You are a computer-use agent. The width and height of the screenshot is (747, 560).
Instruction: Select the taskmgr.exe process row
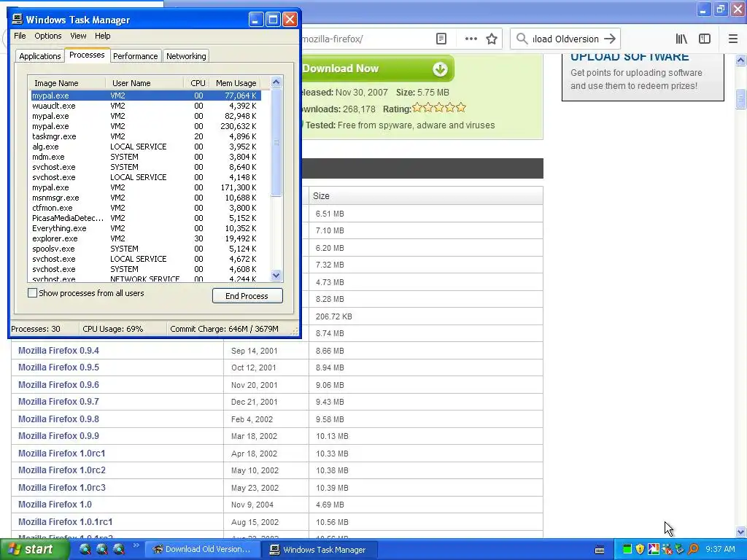[145, 136]
